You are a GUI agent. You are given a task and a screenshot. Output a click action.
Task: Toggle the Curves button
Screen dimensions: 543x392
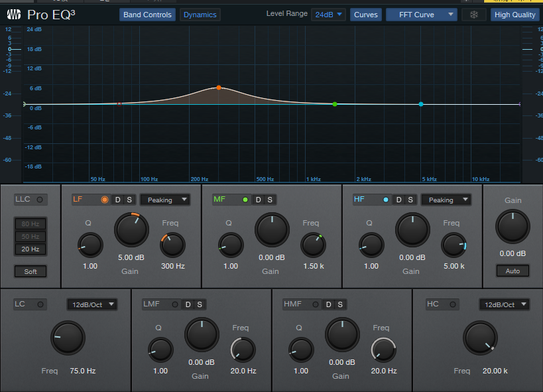click(366, 15)
